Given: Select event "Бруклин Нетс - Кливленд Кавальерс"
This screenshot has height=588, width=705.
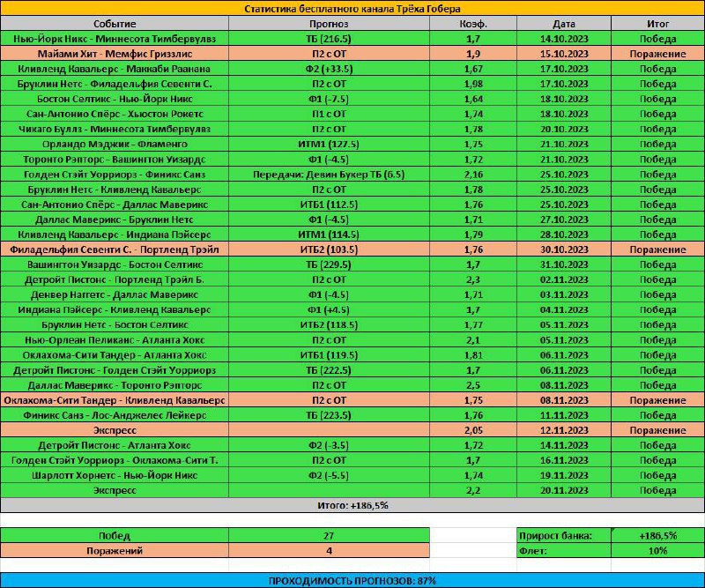Looking at the screenshot, I should (x=115, y=190).
